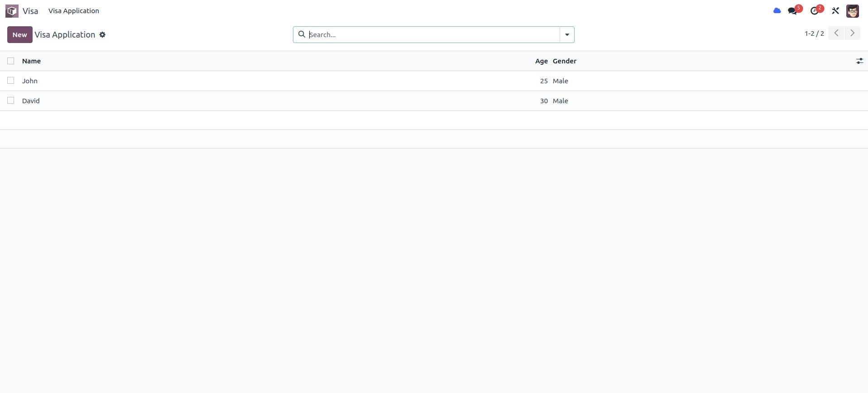868x393 pixels.
Task: Click the magnifier search icon
Action: (x=302, y=34)
